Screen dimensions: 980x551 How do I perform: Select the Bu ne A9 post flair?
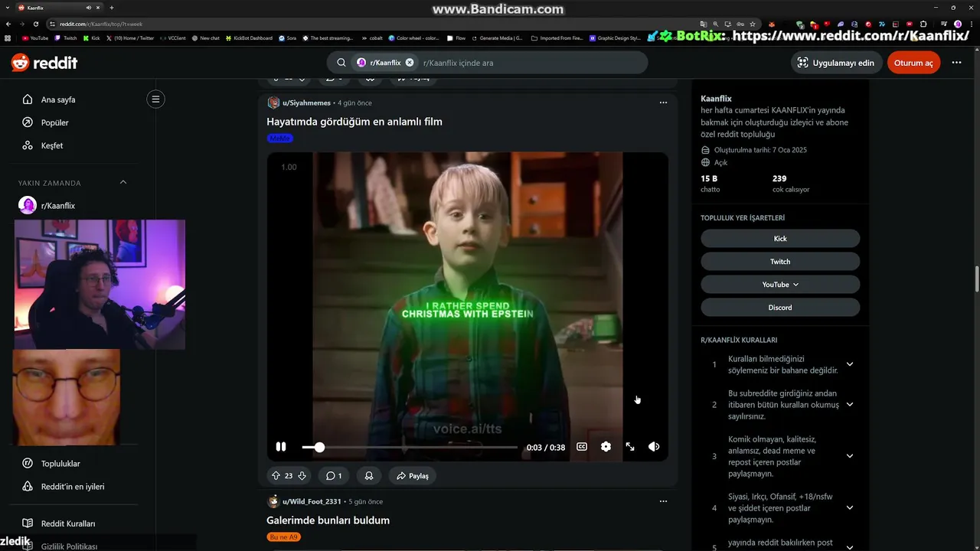pos(283,537)
